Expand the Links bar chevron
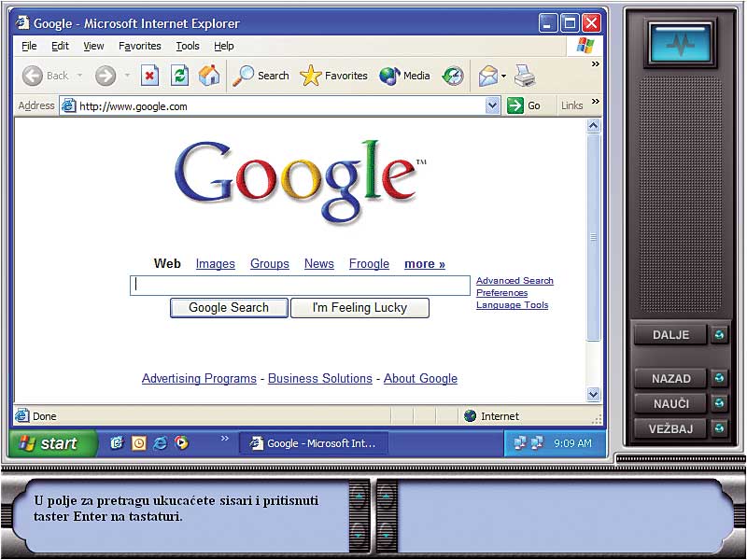Image resolution: width=747 pixels, height=560 pixels. coord(595,102)
